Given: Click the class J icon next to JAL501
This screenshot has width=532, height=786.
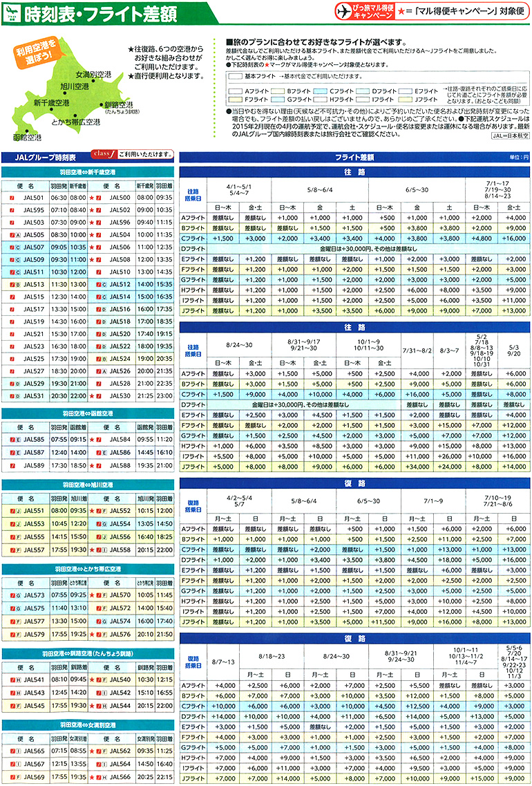Looking at the screenshot, I should 12,198.
